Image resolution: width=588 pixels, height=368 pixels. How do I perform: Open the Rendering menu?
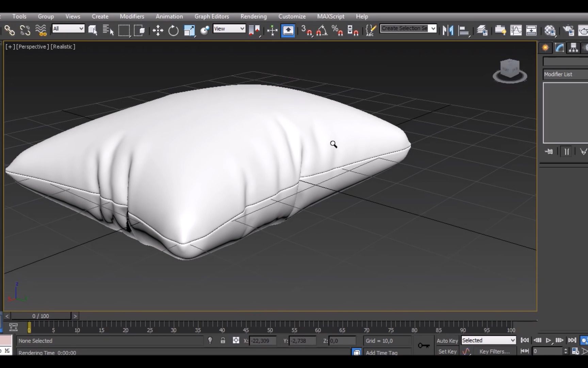(254, 16)
